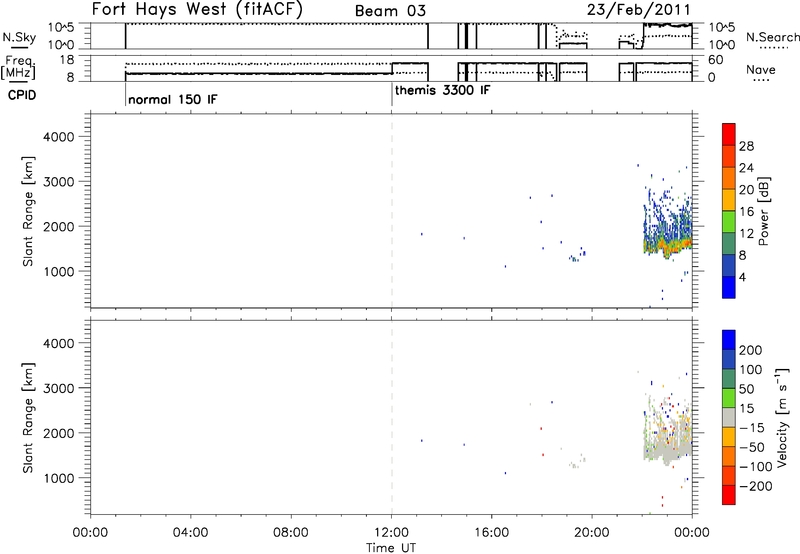Click the 20:00 time tick label

pos(591,533)
